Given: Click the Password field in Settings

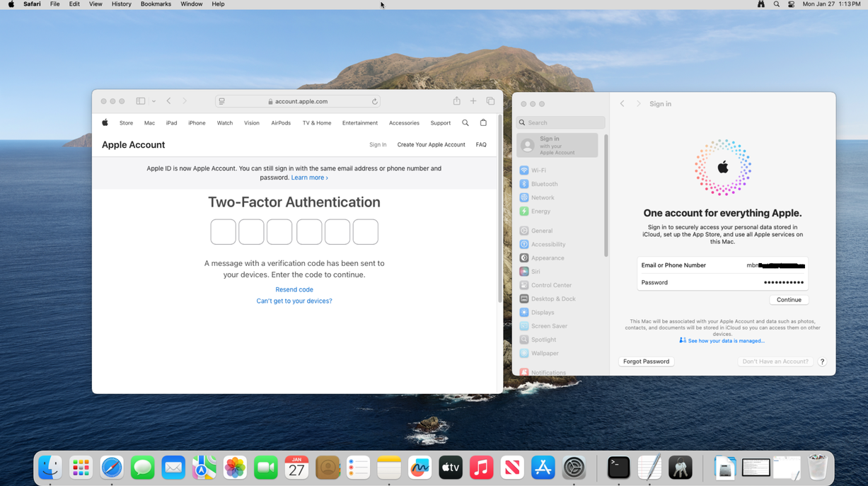Looking at the screenshot, I should tap(722, 282).
